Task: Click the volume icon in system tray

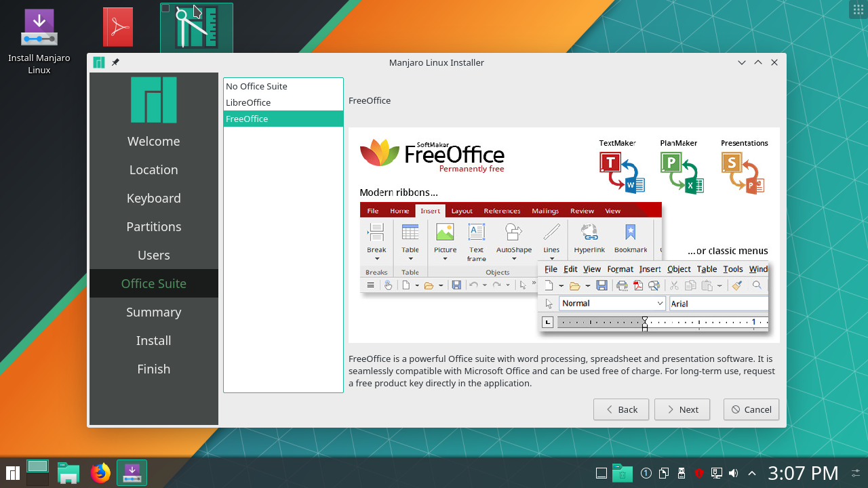Action: coord(733,473)
